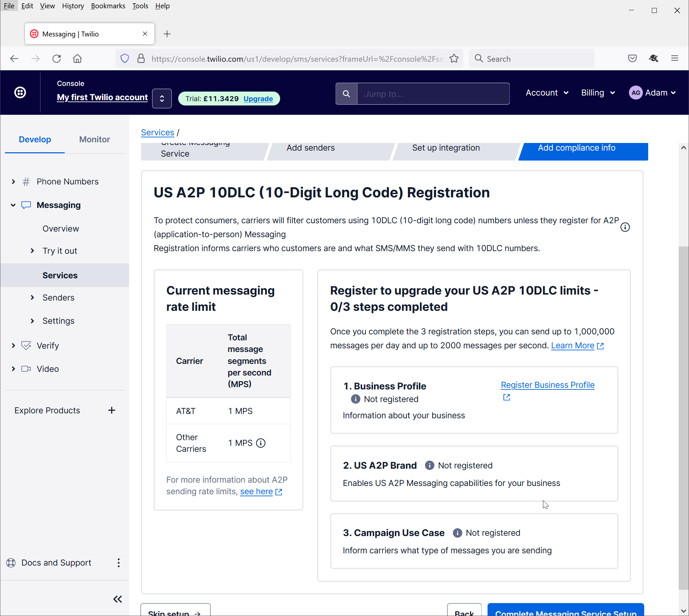This screenshot has width=689, height=616.
Task: Collapse sidebar with double chevron icon
Action: pos(117,599)
